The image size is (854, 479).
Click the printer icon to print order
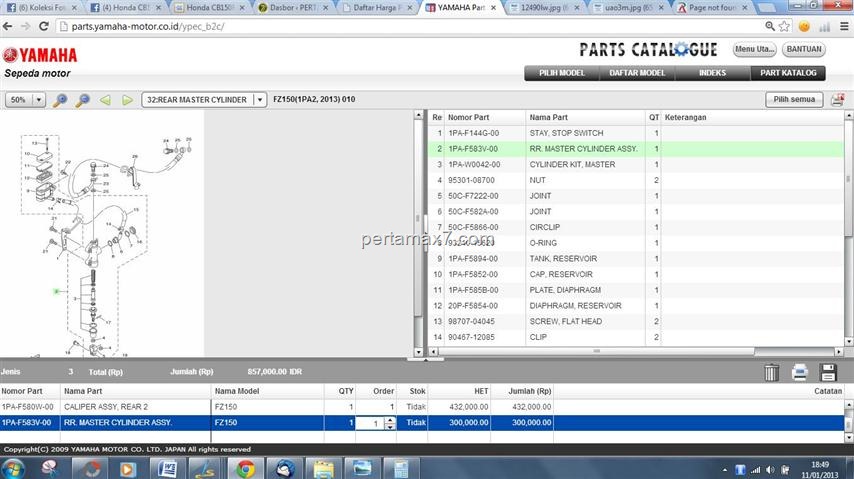(800, 372)
